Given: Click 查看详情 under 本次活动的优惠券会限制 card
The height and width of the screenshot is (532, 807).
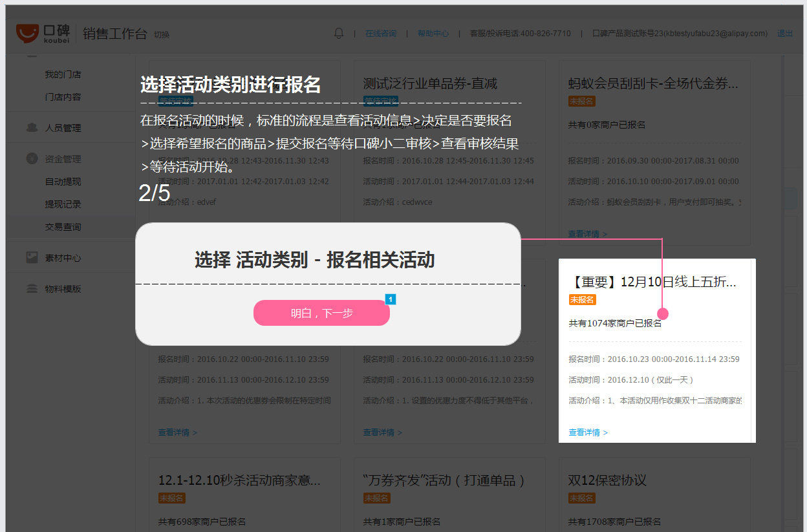Looking at the screenshot, I should click(x=178, y=432).
